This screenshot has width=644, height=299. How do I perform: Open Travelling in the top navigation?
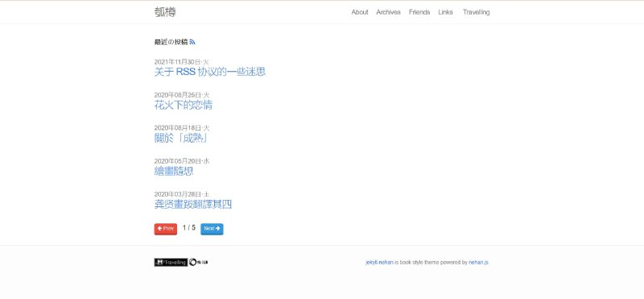[476, 12]
